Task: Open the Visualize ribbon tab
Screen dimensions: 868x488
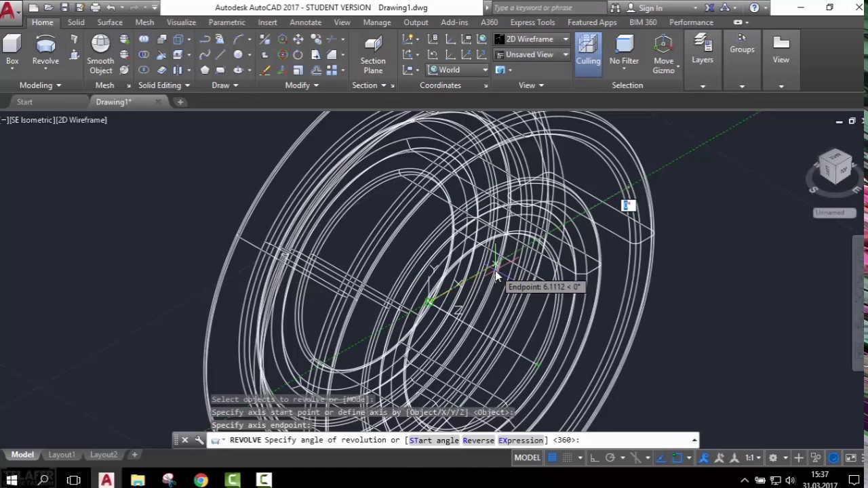Action: click(x=181, y=22)
